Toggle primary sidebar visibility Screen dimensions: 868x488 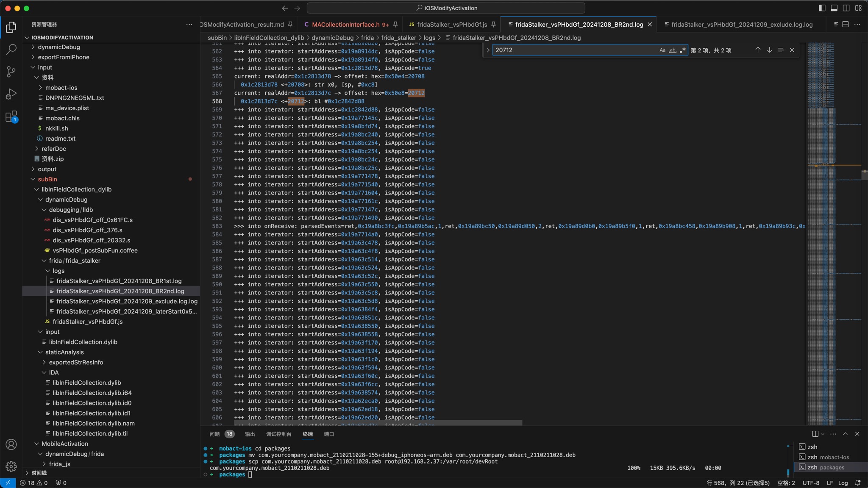(822, 8)
